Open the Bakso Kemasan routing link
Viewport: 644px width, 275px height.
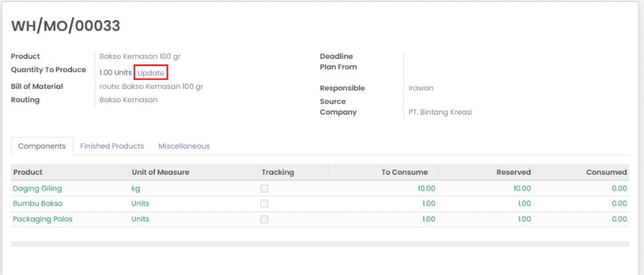tap(129, 100)
